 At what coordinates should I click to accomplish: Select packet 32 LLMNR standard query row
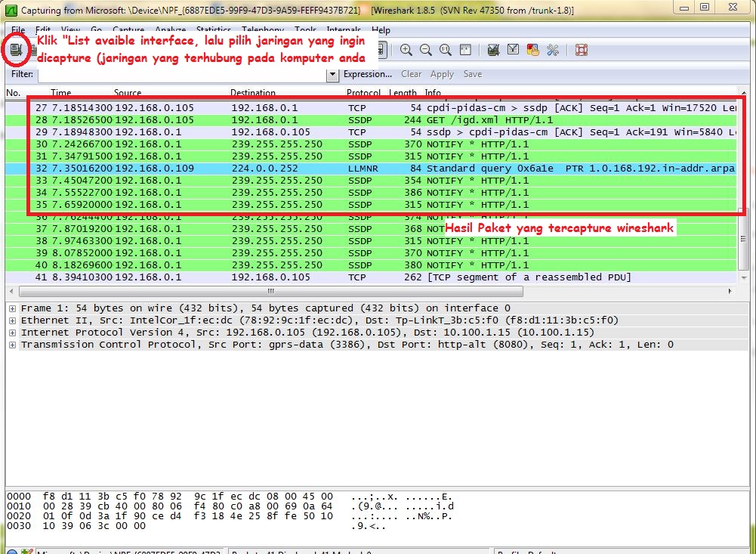pos(371,169)
